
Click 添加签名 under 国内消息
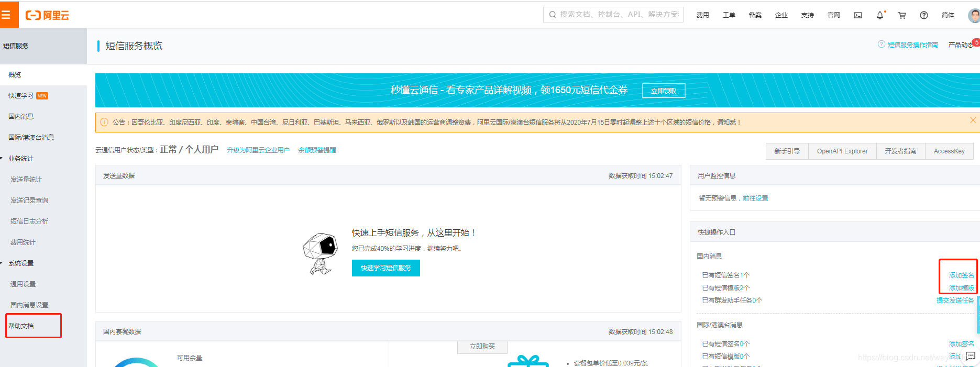click(962, 275)
